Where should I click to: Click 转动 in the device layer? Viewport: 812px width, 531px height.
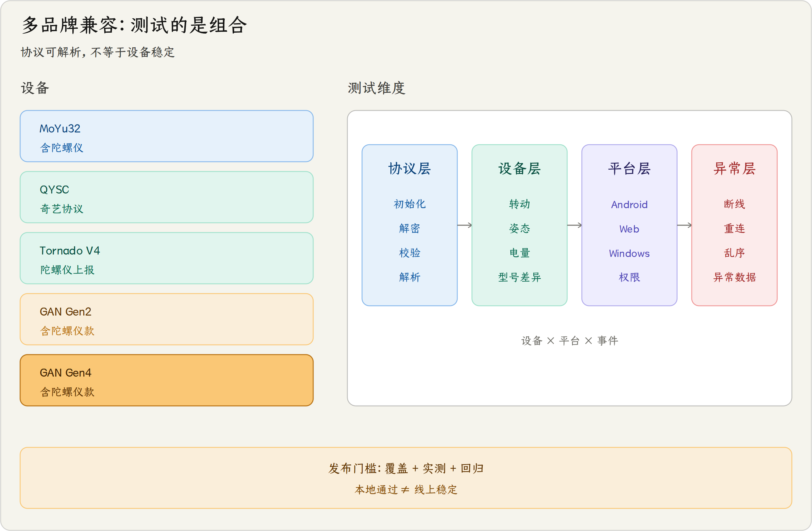point(519,204)
